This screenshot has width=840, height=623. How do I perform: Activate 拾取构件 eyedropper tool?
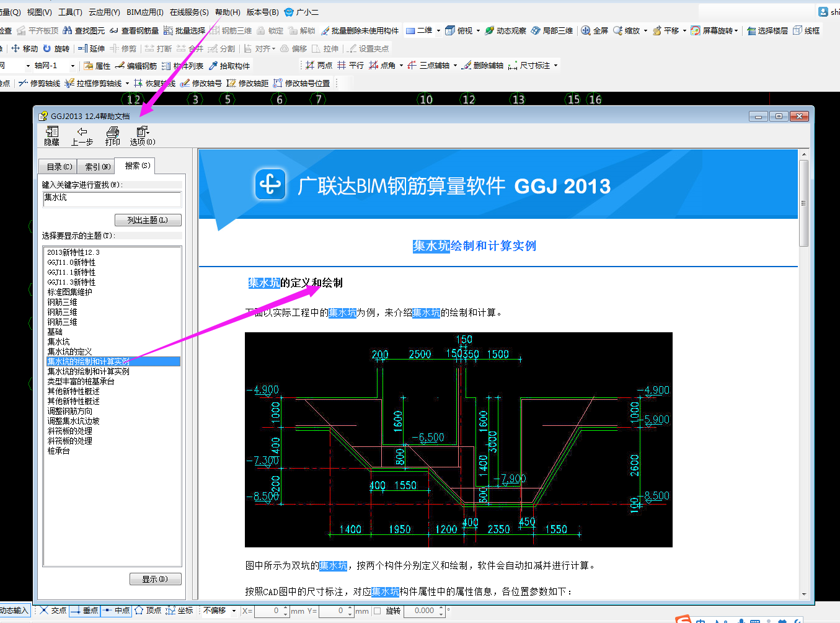click(229, 66)
